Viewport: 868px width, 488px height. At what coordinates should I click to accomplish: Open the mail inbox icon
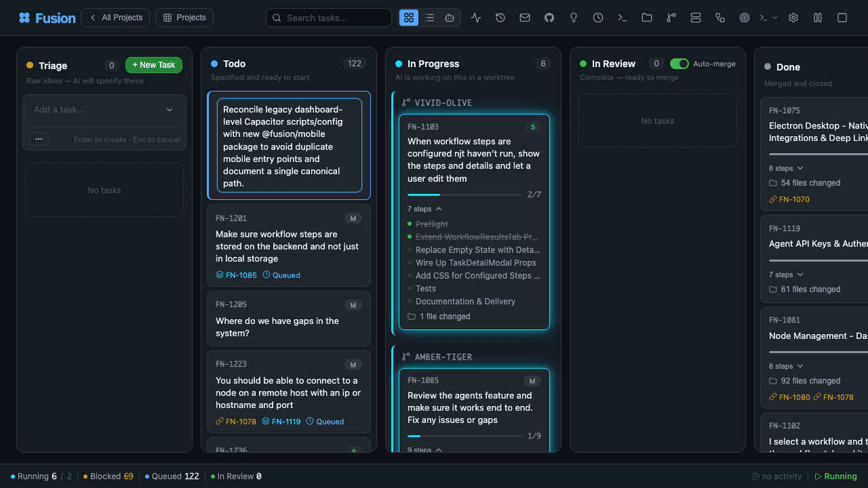tap(525, 18)
